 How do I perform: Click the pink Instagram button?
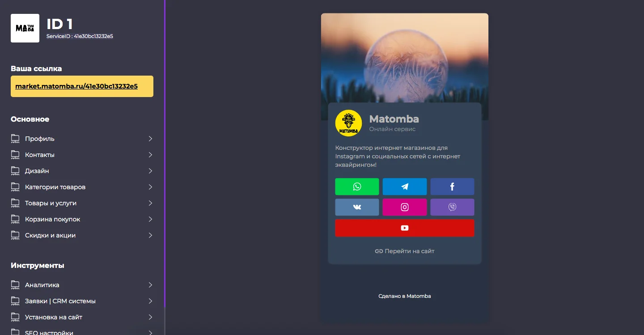[x=405, y=207]
